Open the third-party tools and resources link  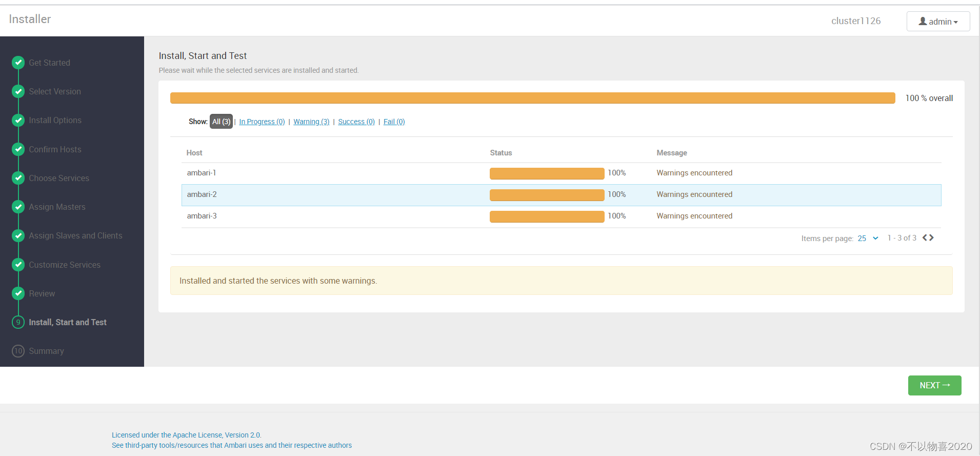tap(232, 445)
